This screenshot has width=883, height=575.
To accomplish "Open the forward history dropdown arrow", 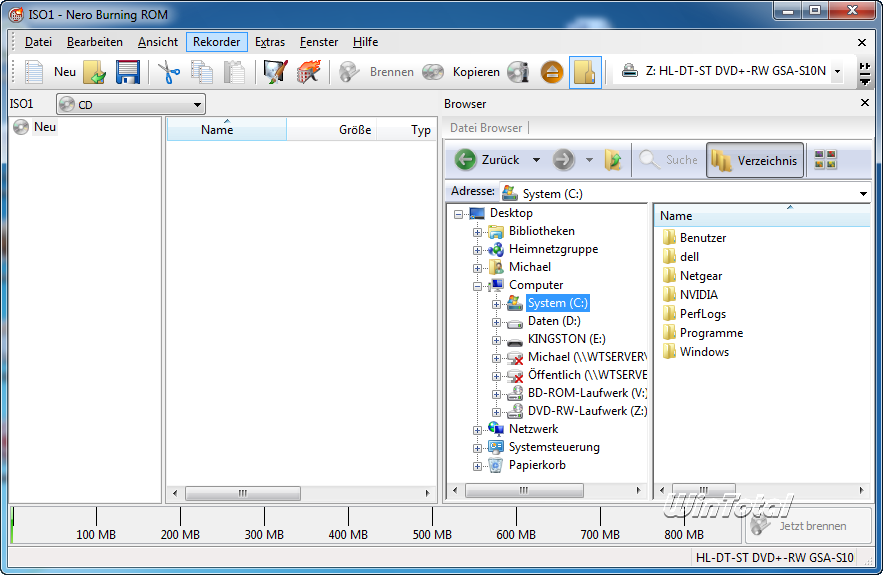I will [589, 160].
